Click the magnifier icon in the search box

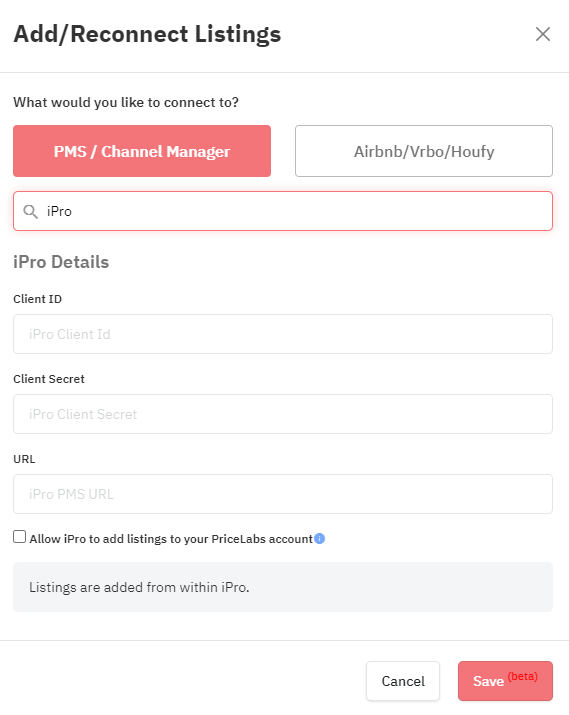31,212
